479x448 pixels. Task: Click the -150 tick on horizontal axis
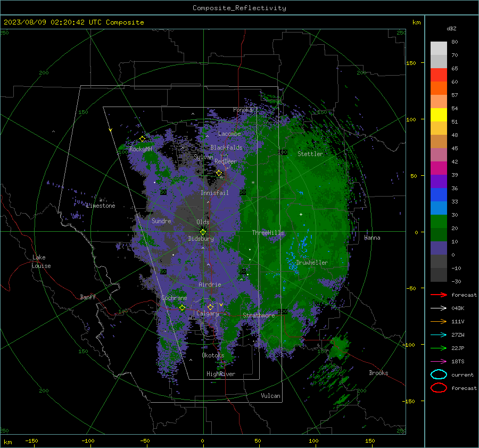coord(31,441)
